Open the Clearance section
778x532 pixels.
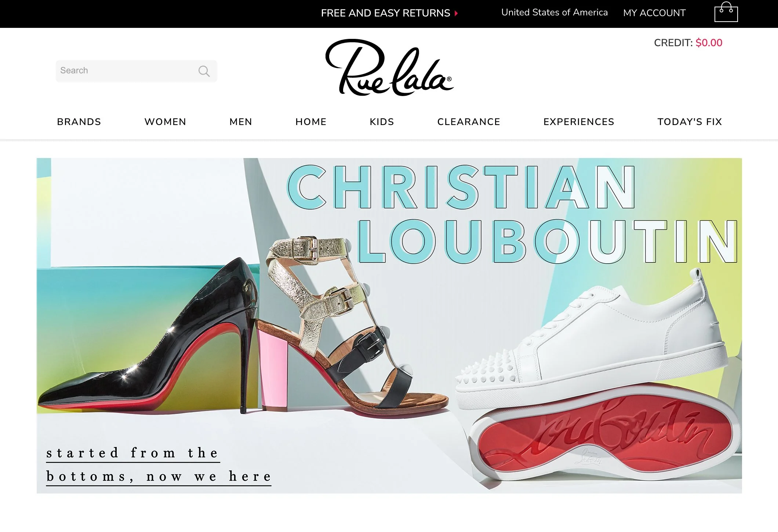[469, 122]
